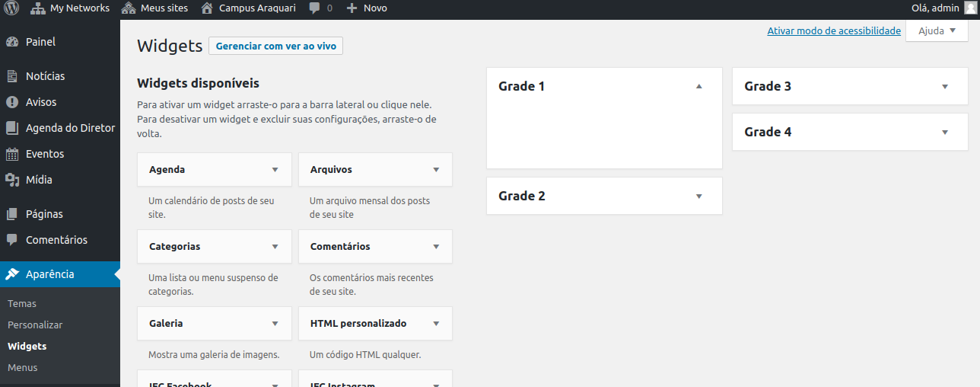Collapse the Grade 1 widget area
980x387 pixels.
[699, 86]
